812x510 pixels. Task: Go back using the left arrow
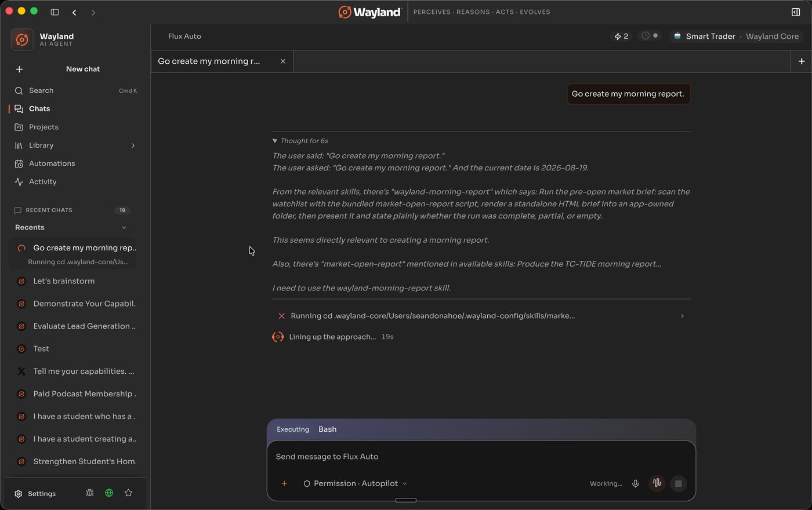74,12
